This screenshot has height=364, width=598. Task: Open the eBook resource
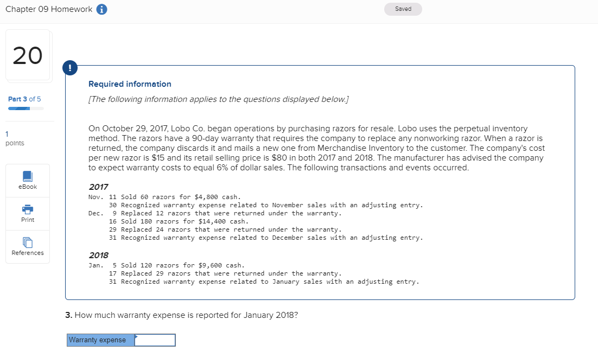28,180
